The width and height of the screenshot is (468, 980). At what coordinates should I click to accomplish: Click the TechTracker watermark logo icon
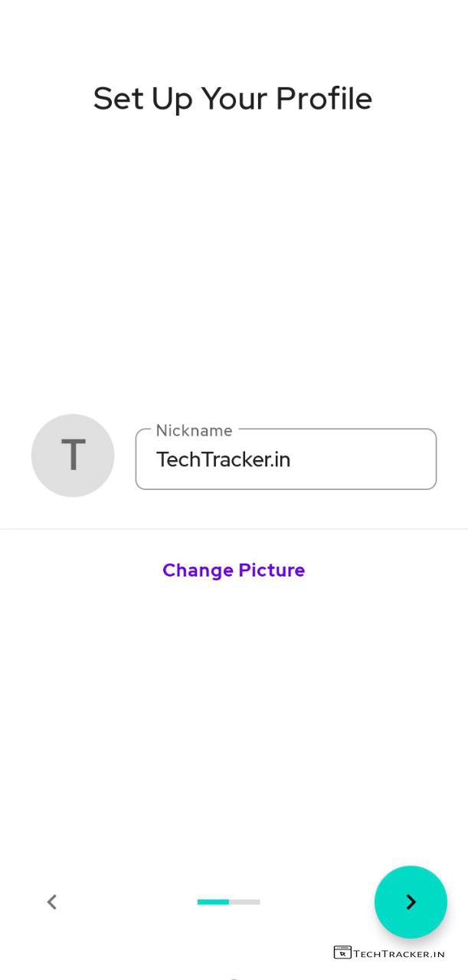[342, 953]
